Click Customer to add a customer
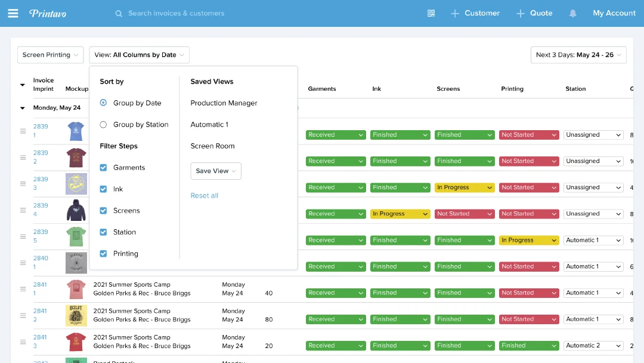This screenshot has height=363, width=644. pos(482,13)
